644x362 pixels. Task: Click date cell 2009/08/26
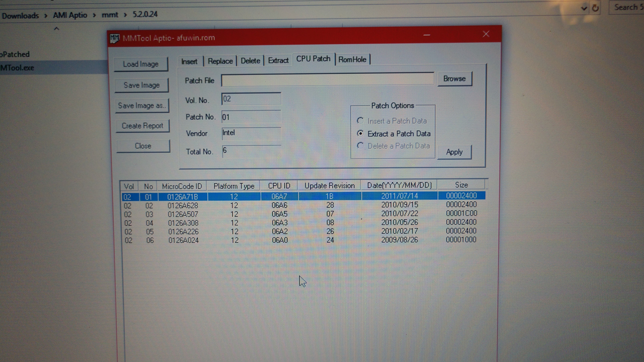399,240
